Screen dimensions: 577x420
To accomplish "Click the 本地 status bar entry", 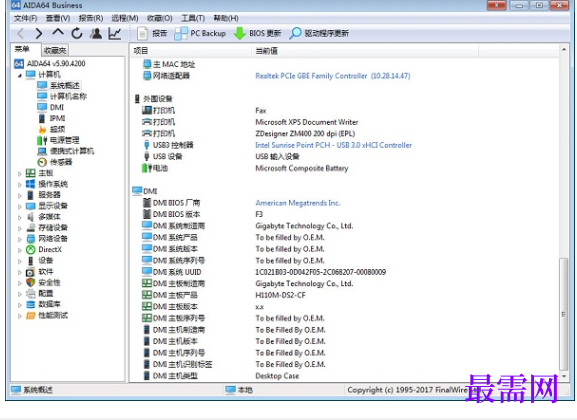I will tap(239, 390).
